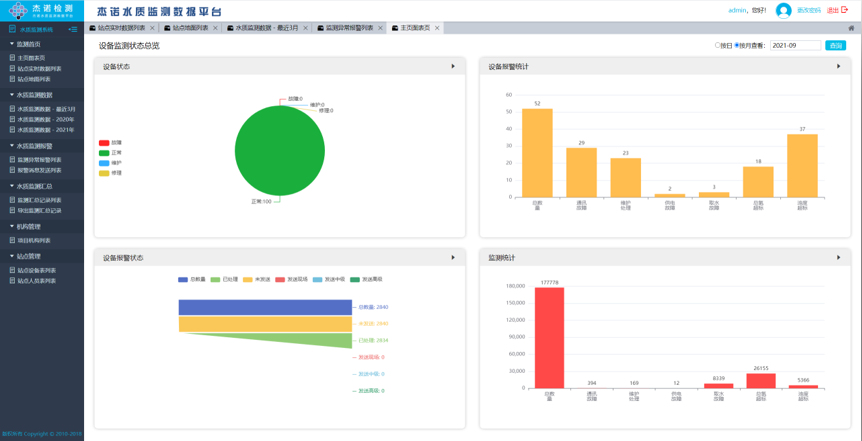Click the red 退出 logout icon
862x441 pixels.
click(845, 10)
